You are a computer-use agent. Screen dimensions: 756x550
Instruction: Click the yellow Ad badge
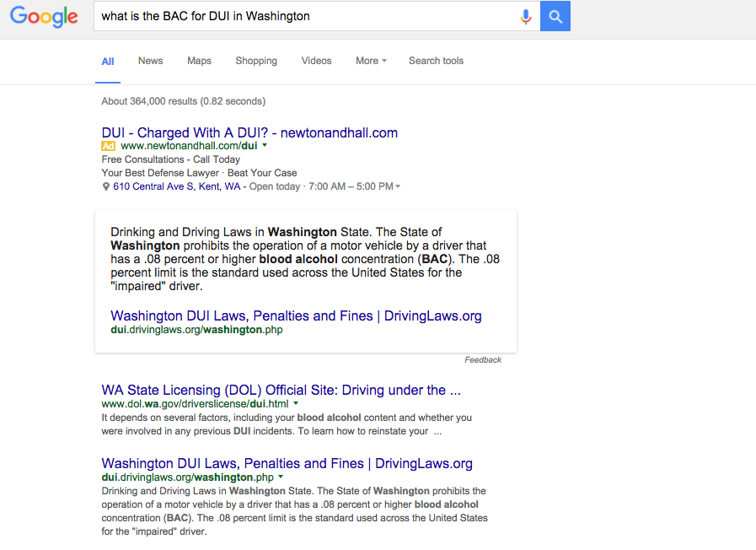coord(108,146)
